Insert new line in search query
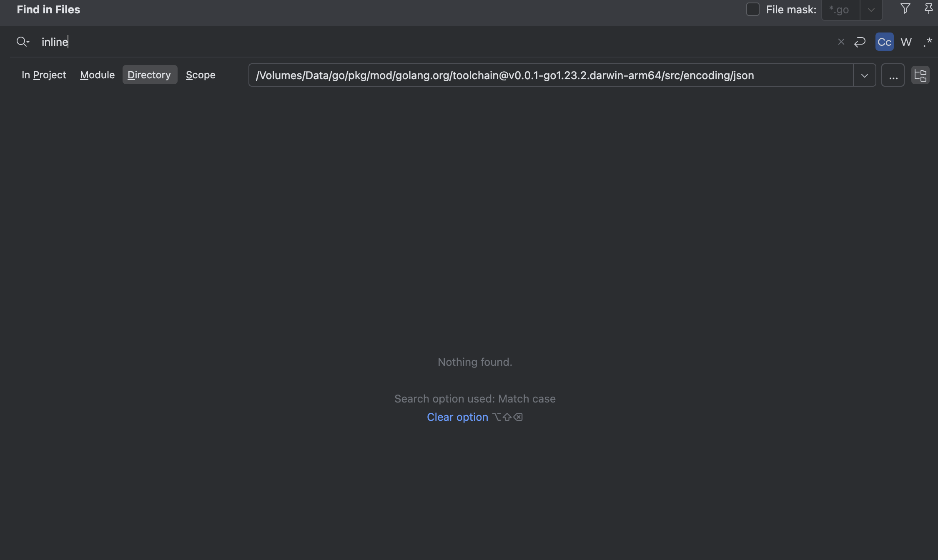 pyautogui.click(x=860, y=42)
